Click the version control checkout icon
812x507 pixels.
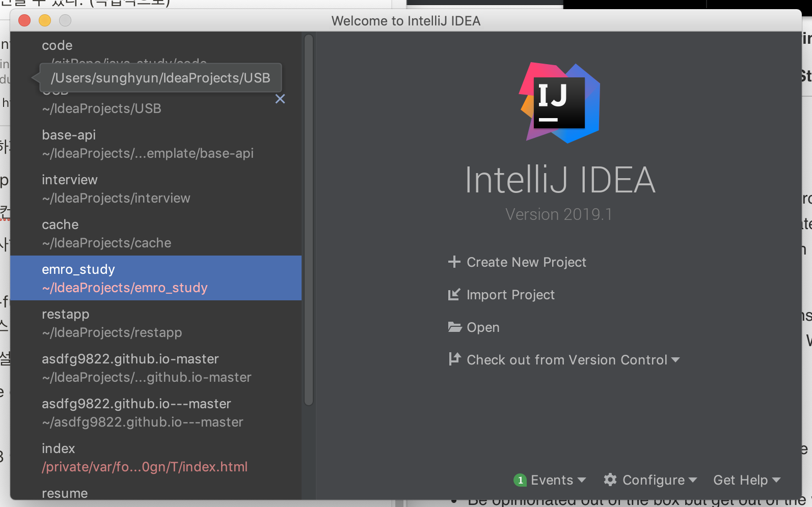[x=454, y=359]
